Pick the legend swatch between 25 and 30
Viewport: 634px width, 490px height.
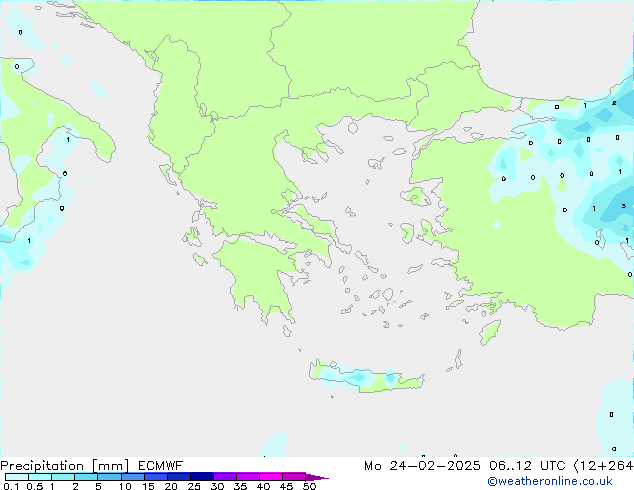tap(201, 477)
